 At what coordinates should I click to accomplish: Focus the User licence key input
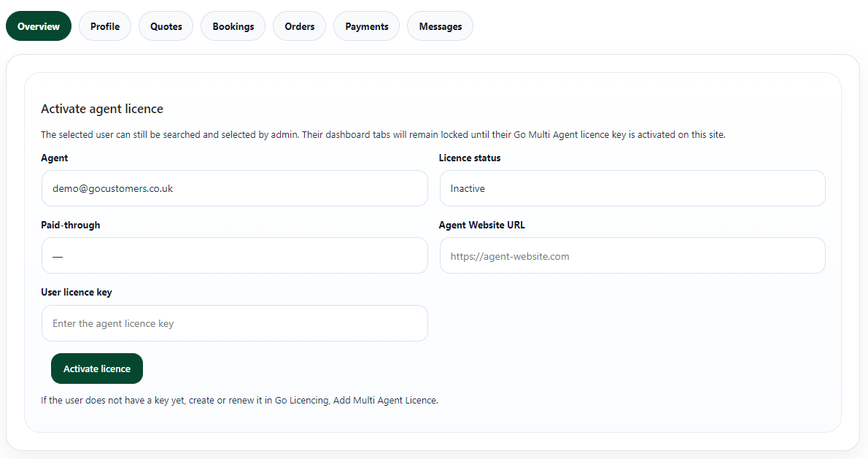click(235, 323)
